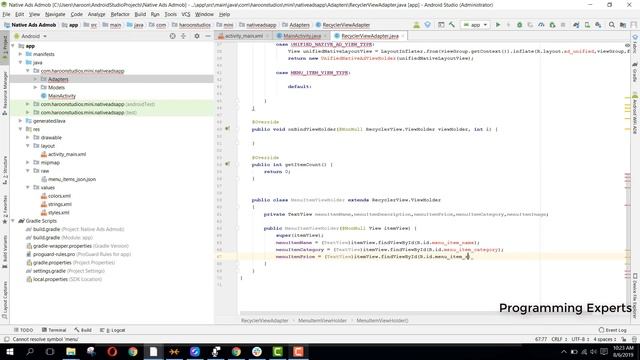
Task: Open strings.xml under values
Action: [60, 204]
